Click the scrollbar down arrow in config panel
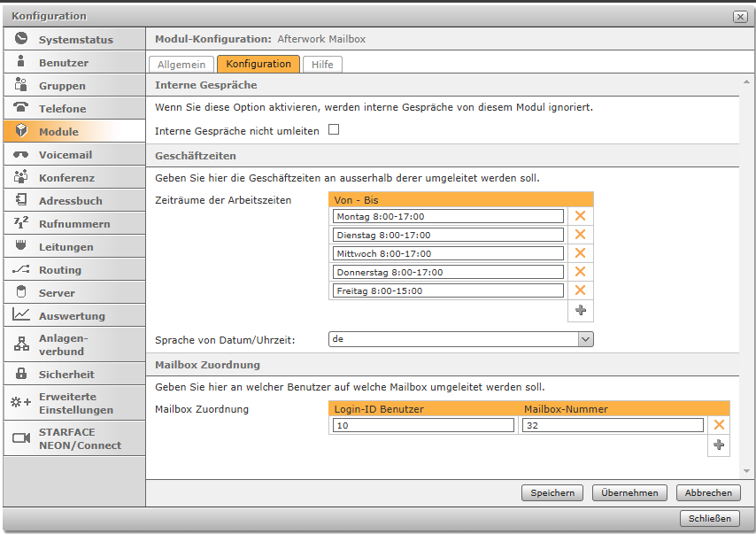 (x=746, y=471)
